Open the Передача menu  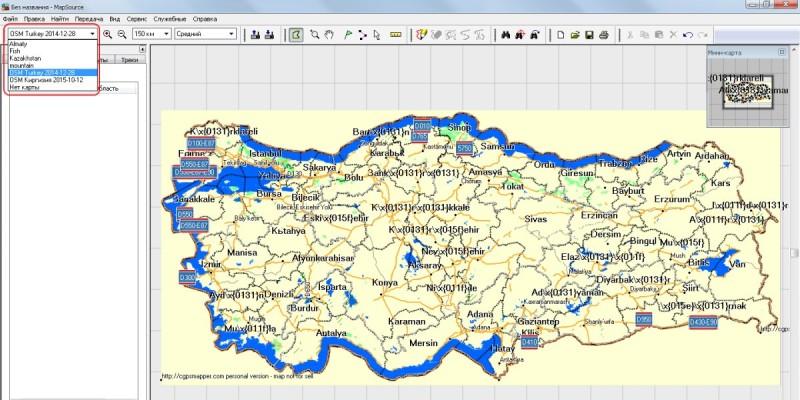89,19
